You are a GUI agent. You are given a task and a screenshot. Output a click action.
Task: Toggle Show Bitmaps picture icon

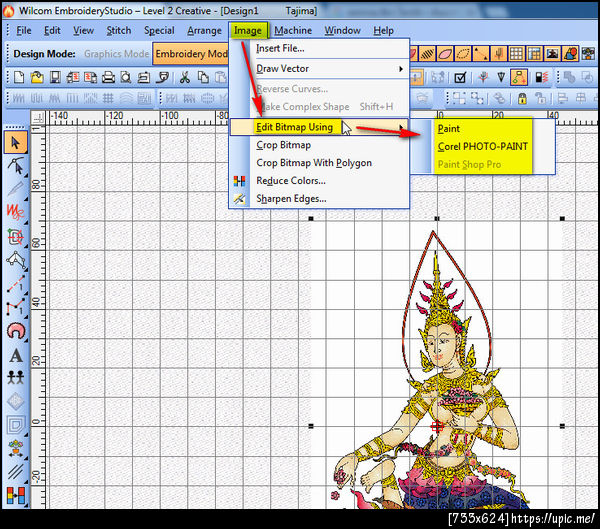tap(552, 54)
